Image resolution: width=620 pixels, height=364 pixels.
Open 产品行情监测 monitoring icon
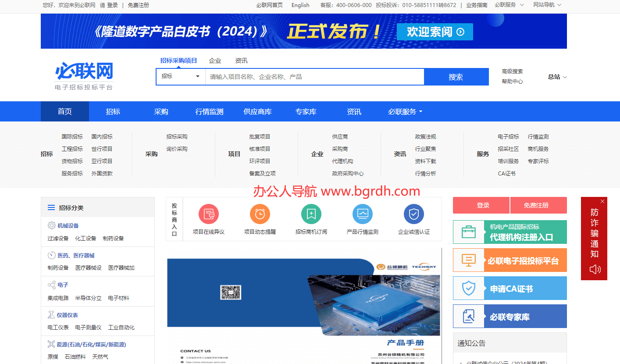click(363, 214)
